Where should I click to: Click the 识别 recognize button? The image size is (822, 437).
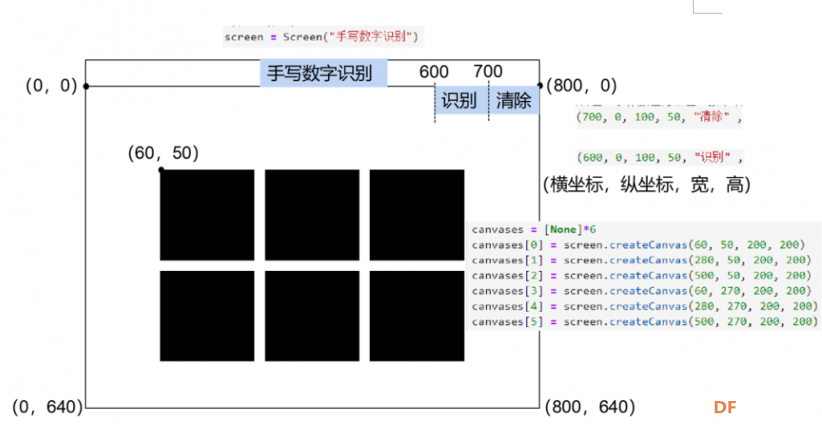coord(461,100)
